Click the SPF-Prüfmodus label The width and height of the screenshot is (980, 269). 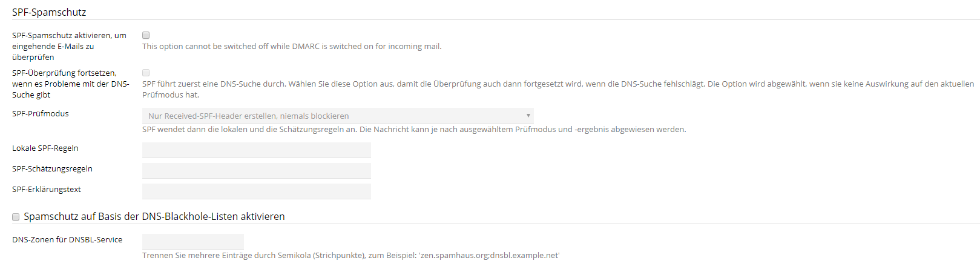pos(41,113)
